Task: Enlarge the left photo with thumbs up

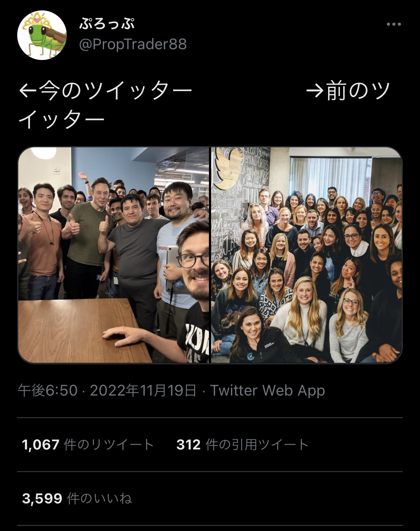Action: tap(114, 255)
